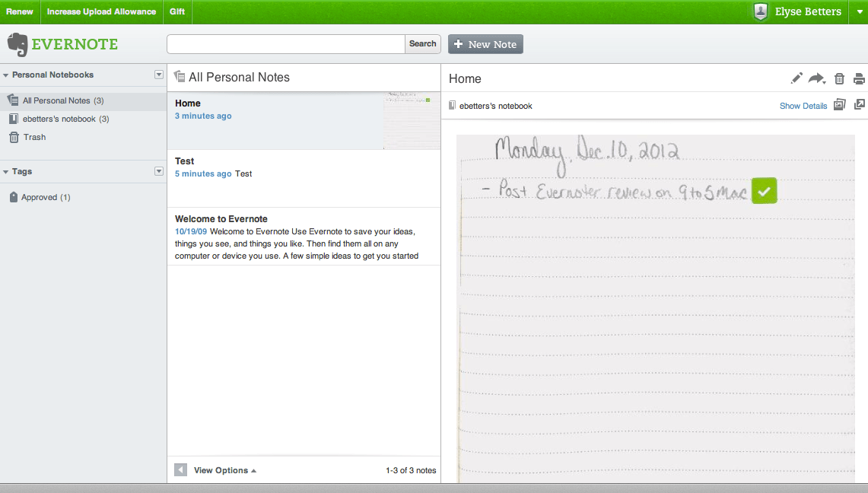Click the pencil icon to edit Home note
Viewport: 868px width, 493px height.
click(796, 78)
